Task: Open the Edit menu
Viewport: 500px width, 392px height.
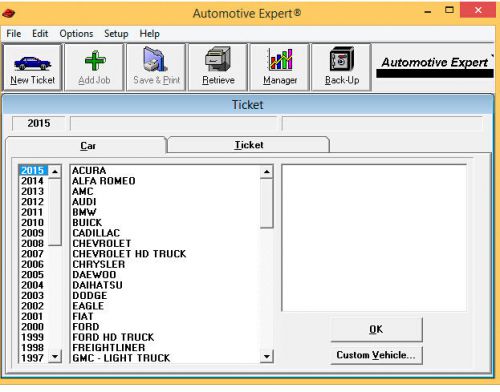Action: coord(40,34)
